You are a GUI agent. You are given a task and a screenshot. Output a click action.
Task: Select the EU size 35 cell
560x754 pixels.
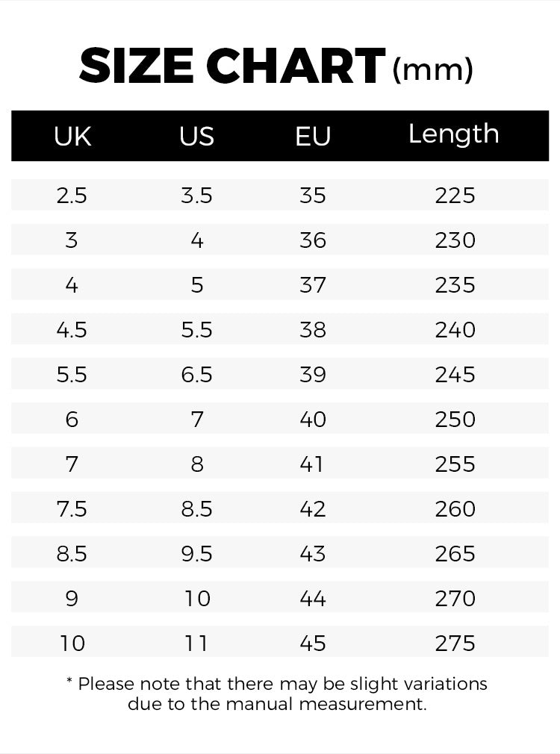pyautogui.click(x=313, y=196)
